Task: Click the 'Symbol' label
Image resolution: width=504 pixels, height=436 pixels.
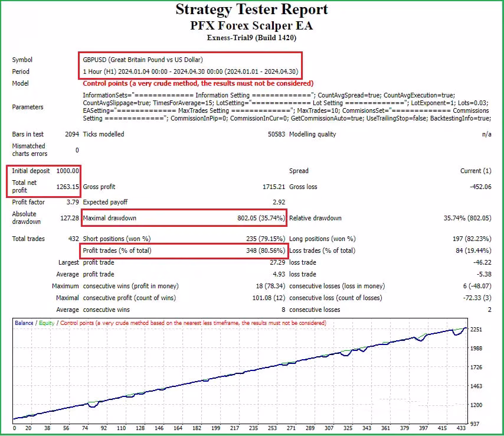Action: click(x=22, y=60)
